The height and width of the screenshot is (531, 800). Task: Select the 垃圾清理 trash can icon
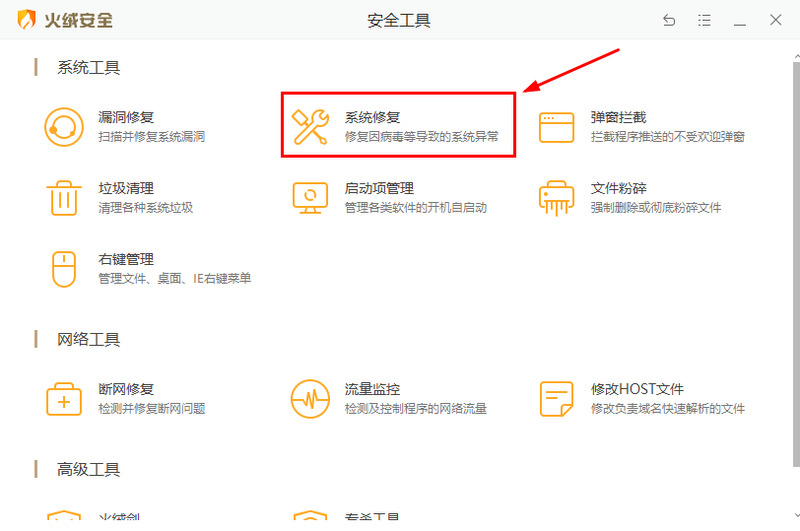click(64, 197)
